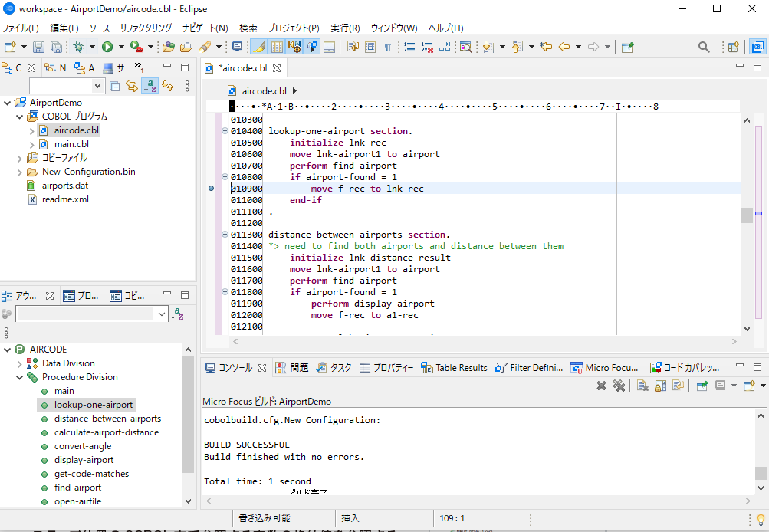Image resolution: width=769 pixels, height=532 pixels.
Task: Click the breakpoint marker on line 010900
Action: tap(212, 189)
